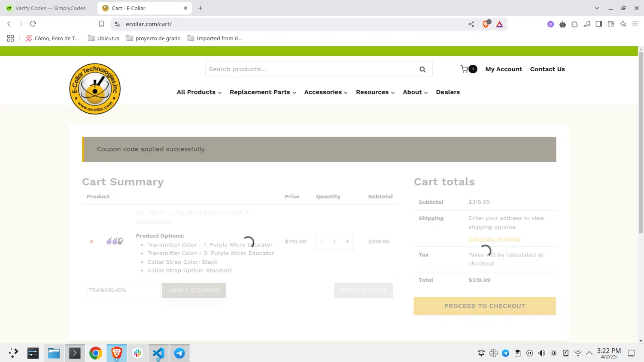Image resolution: width=644 pixels, height=362 pixels.
Task: Expand Resources menu
Action: click(x=375, y=92)
